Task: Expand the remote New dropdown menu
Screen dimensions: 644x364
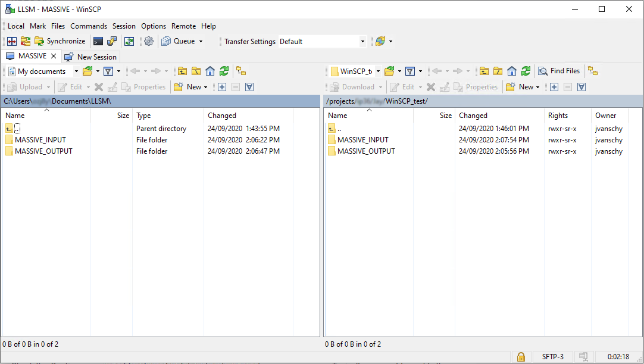Action: 538,87
